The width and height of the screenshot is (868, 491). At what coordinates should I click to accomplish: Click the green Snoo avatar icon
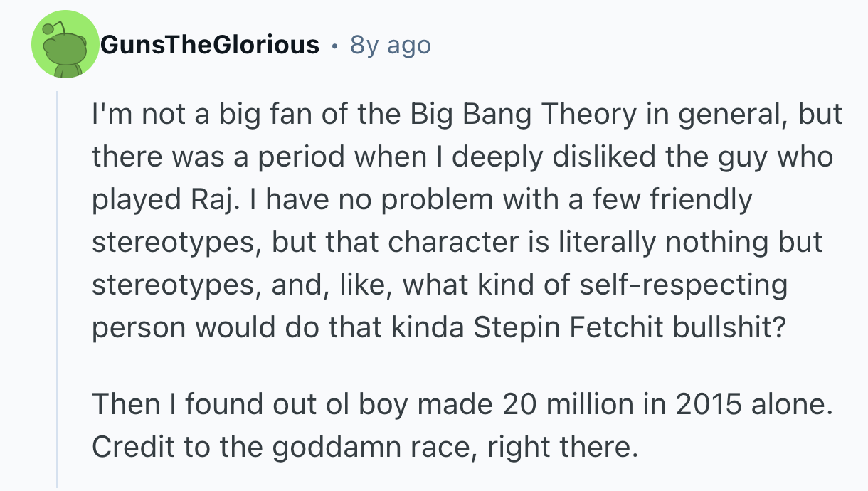65,44
